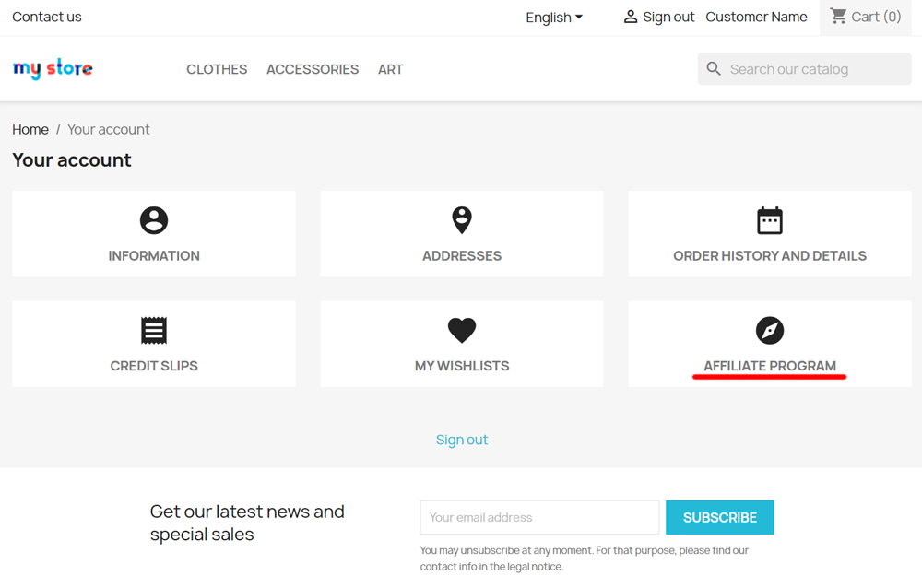Open the calendar icon above ORDER HISTORY
Viewport: 922px width, 588px height.
pos(770,220)
